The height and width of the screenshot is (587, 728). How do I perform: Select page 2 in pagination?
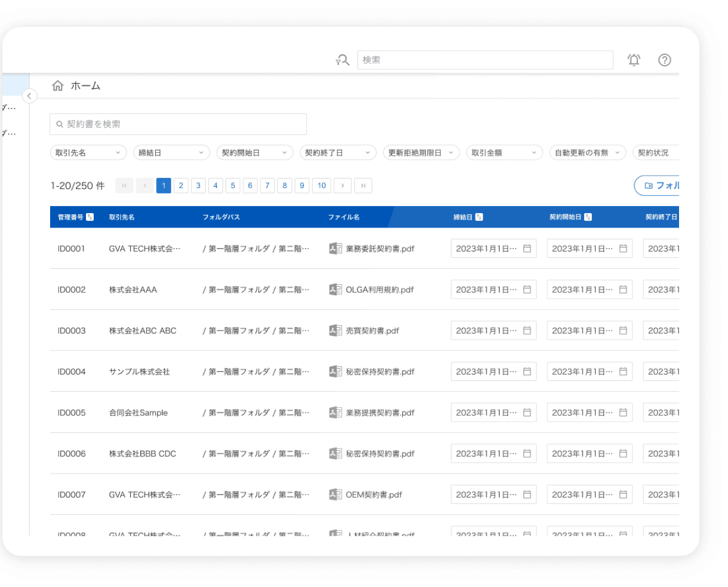pyautogui.click(x=181, y=186)
